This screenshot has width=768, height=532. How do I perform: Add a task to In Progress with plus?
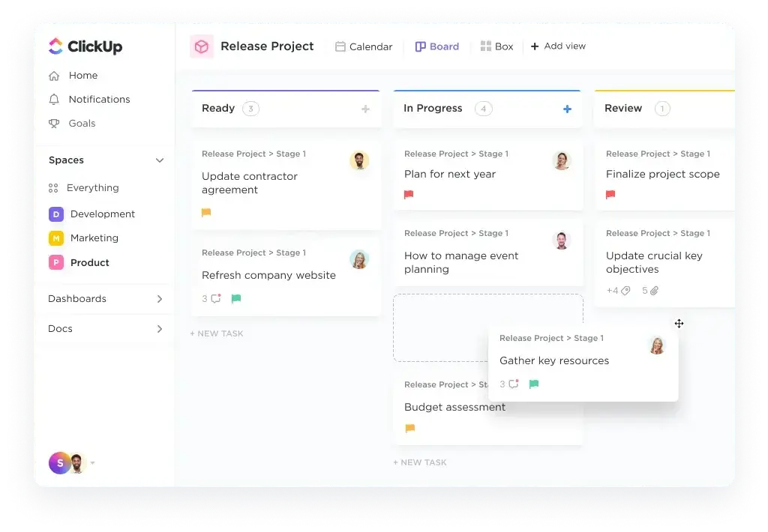567,109
